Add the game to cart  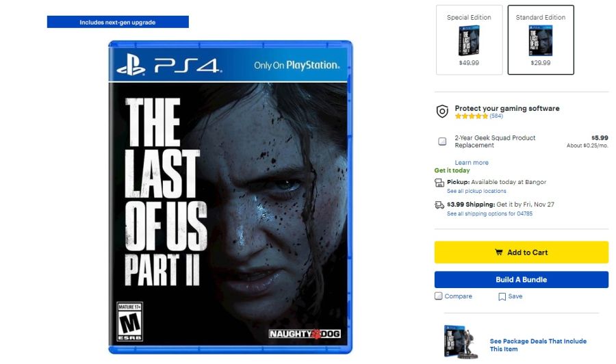coord(522,252)
